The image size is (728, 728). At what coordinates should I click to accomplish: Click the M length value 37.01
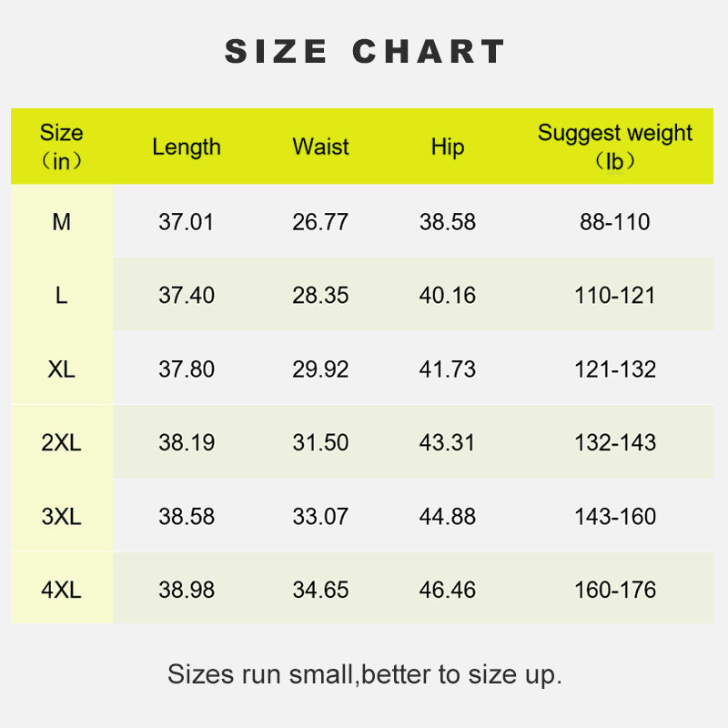[187, 222]
